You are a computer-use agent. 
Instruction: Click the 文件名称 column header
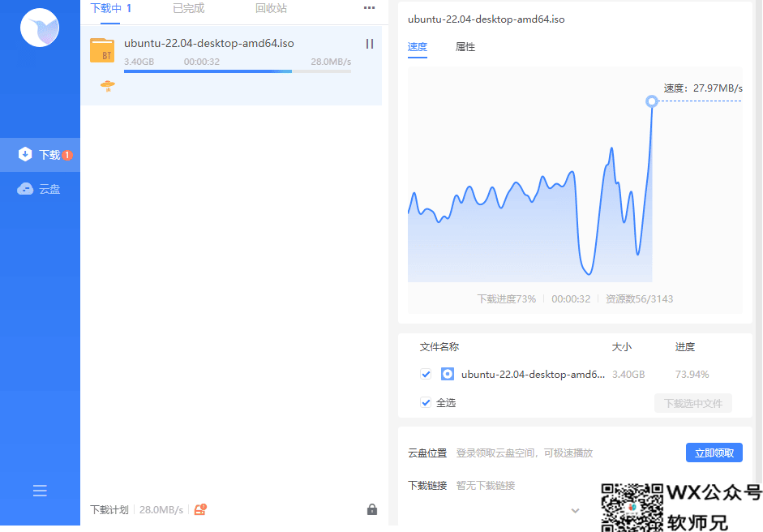[x=439, y=347]
